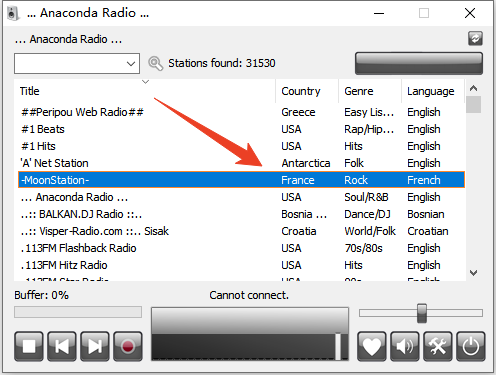Click the Stations found: 31530 label
Image resolution: width=496 pixels, height=375 pixels.
(x=222, y=63)
